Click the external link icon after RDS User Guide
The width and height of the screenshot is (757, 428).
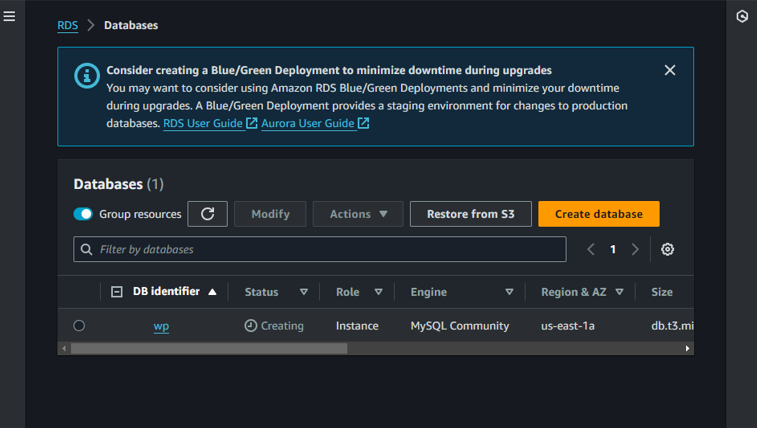[x=252, y=123]
